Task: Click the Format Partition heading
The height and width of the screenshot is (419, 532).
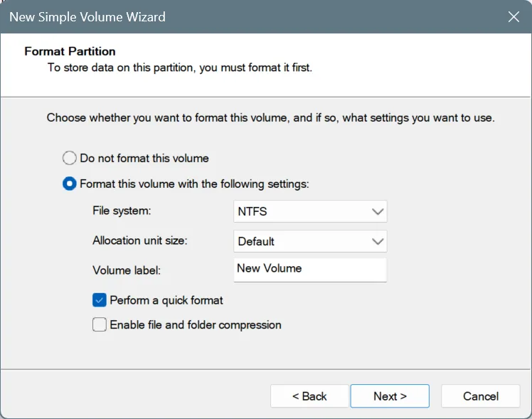Action: tap(70, 51)
